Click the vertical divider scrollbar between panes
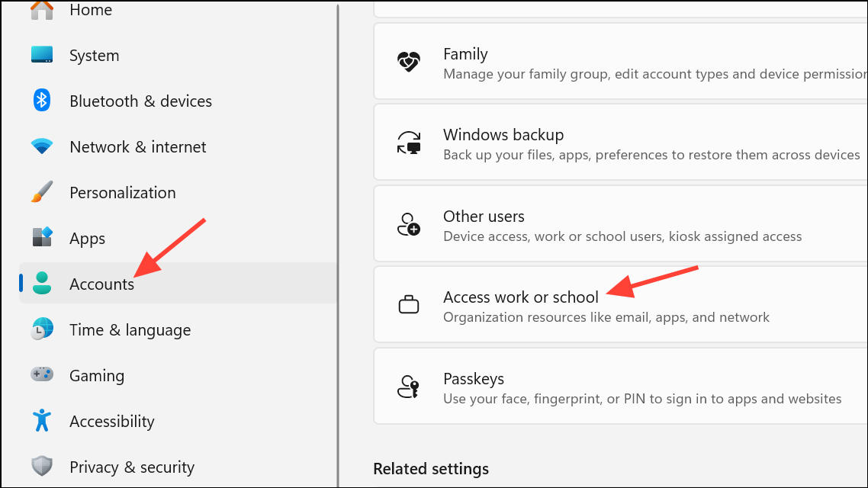 [338, 244]
